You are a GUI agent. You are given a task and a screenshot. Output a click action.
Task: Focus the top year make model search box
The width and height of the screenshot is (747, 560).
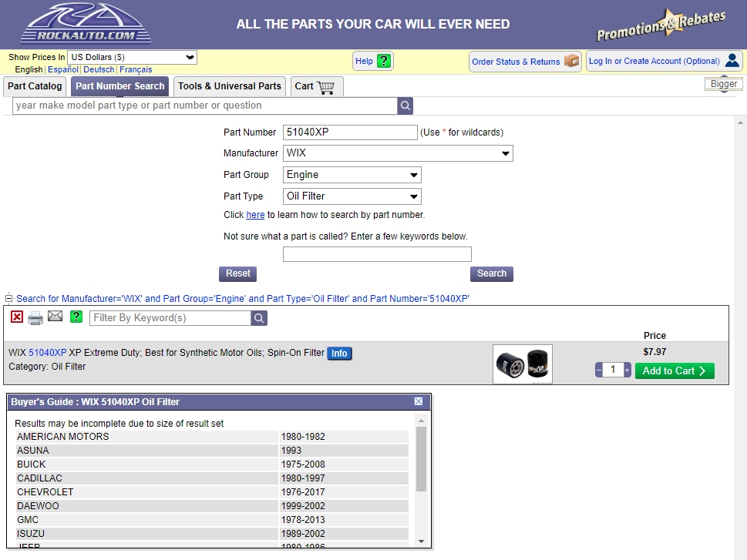(205, 106)
